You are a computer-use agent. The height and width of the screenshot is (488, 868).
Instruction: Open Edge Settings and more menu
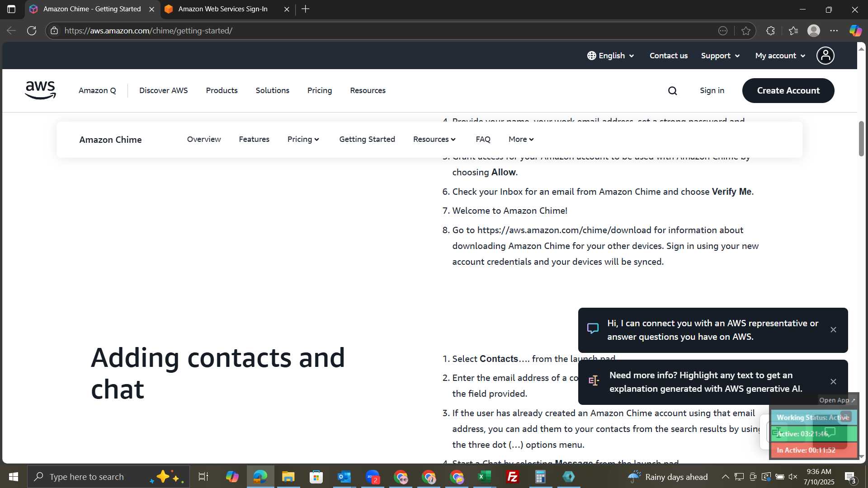point(834,31)
